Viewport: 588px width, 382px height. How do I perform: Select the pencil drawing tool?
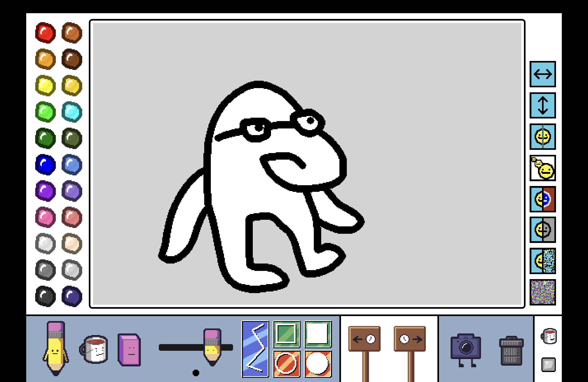point(56,348)
